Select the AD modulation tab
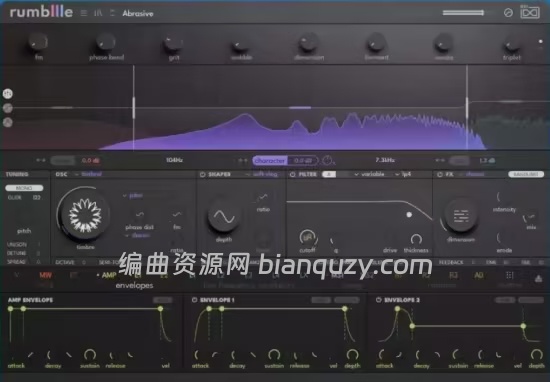Viewport: 550px width, 382px height. coord(478,275)
